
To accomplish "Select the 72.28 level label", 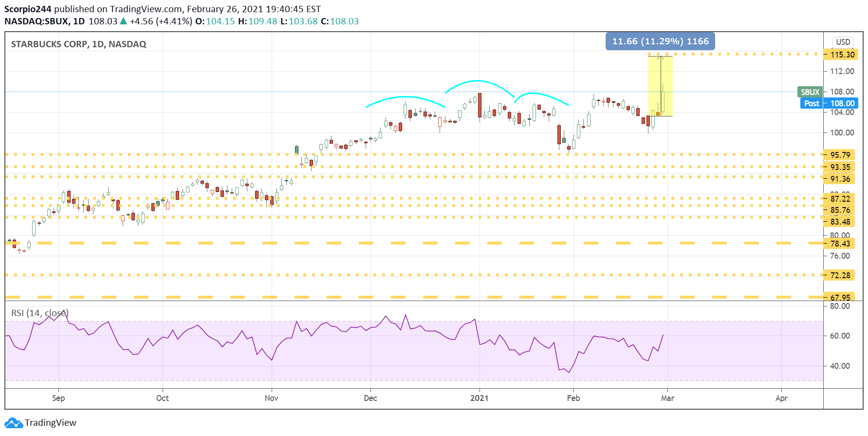I will [x=840, y=275].
